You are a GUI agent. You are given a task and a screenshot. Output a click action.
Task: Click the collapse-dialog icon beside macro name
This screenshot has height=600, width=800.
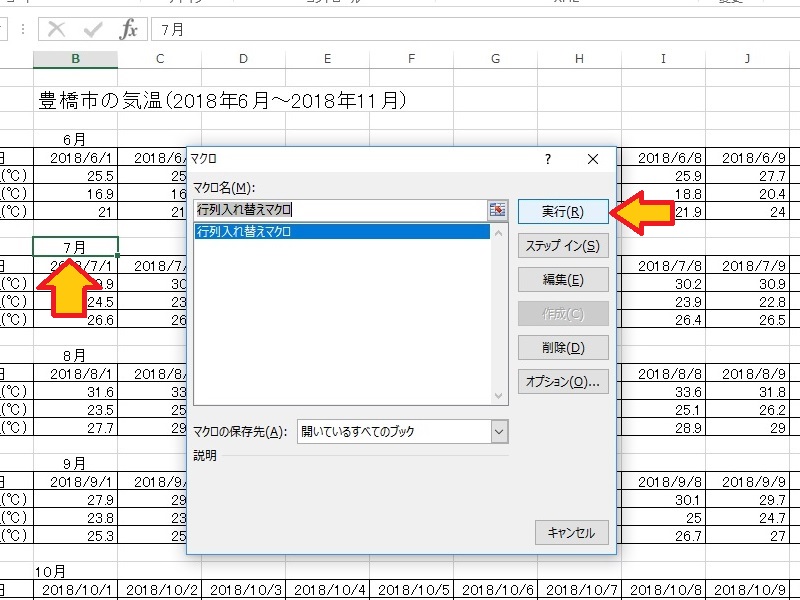coord(498,210)
